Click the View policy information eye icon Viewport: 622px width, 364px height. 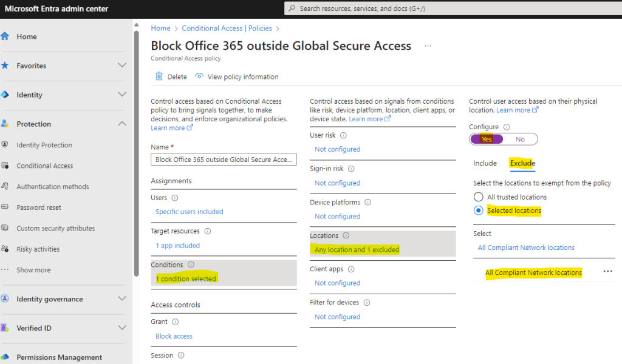point(199,76)
